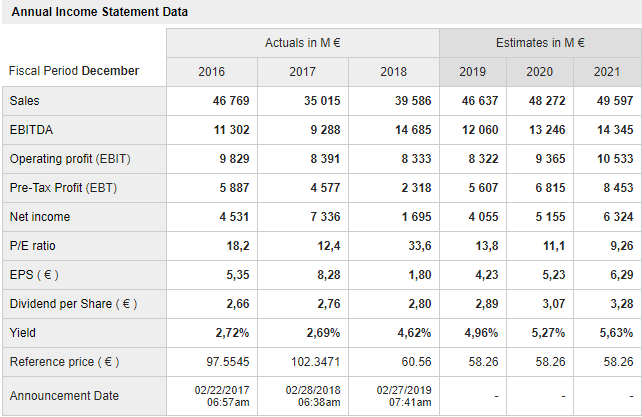The height and width of the screenshot is (417, 642).
Task: Select the 2016 reference price 97.5545
Action: click(227, 361)
